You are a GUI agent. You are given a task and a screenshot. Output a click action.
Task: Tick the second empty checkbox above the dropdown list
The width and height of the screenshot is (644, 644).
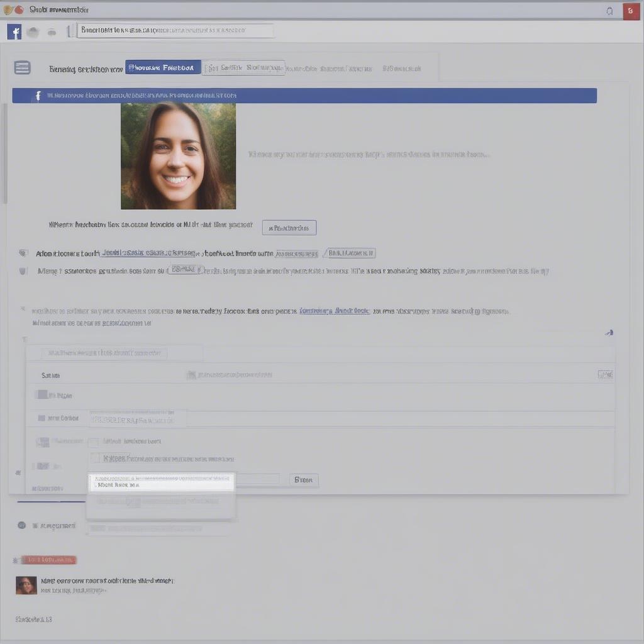(95, 458)
